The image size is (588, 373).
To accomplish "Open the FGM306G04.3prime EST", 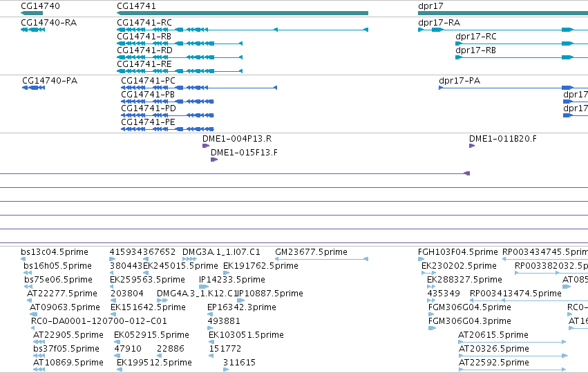I will tap(469, 321).
